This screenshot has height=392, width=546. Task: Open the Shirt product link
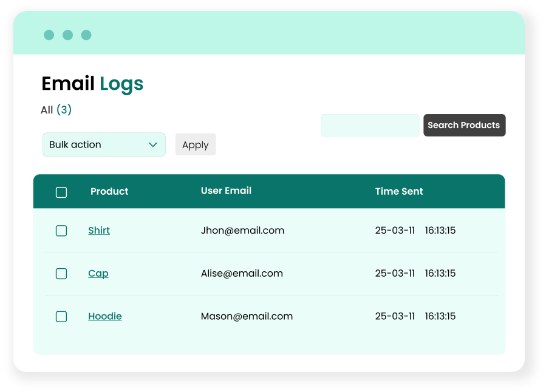click(x=99, y=231)
